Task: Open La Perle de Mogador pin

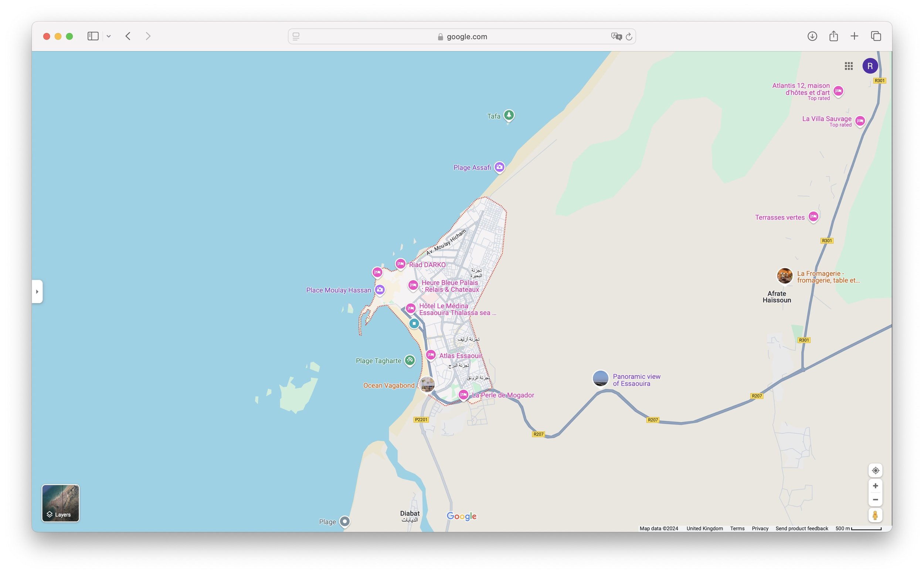Action: (463, 395)
